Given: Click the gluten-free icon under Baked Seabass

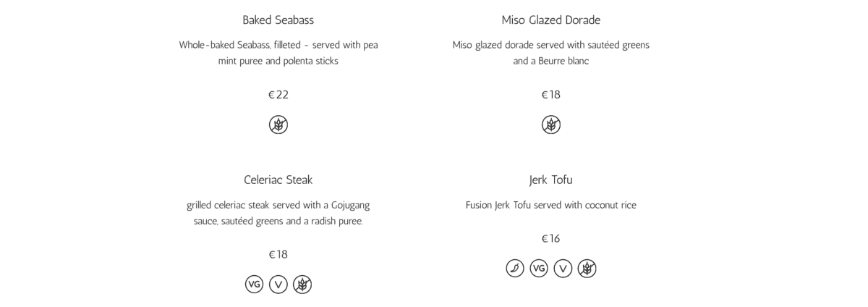Looking at the screenshot, I should [x=278, y=125].
